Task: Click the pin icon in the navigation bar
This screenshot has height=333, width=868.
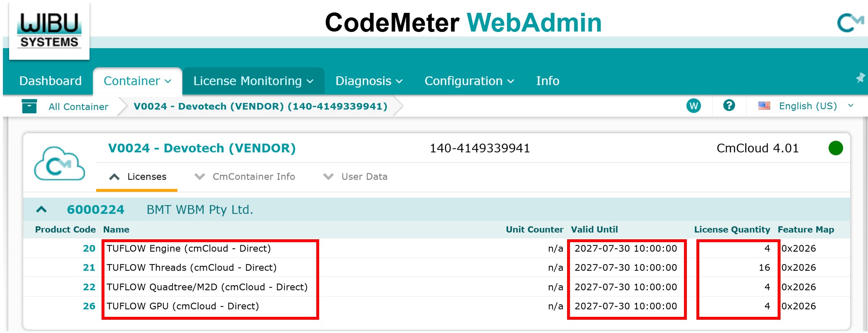Action: tap(860, 78)
